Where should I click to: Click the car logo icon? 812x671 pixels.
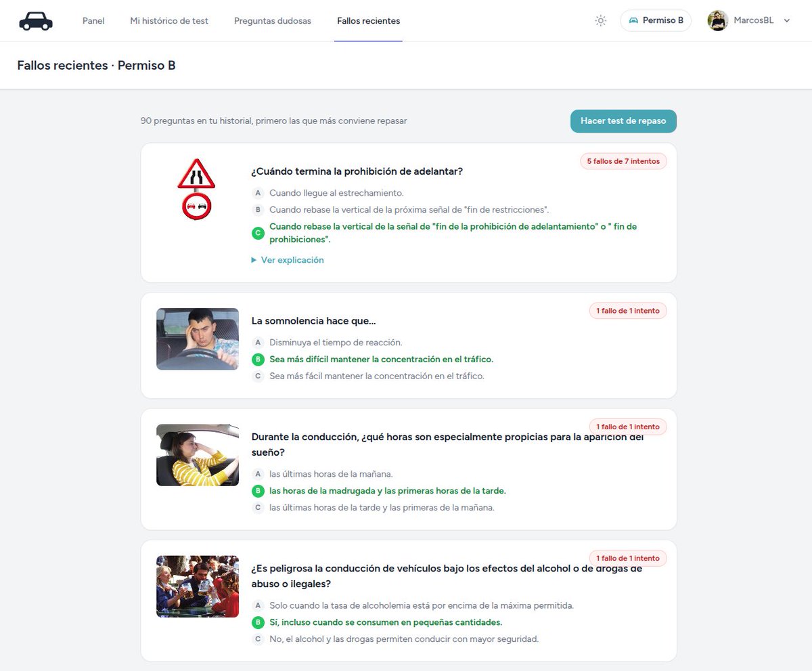[x=36, y=21]
